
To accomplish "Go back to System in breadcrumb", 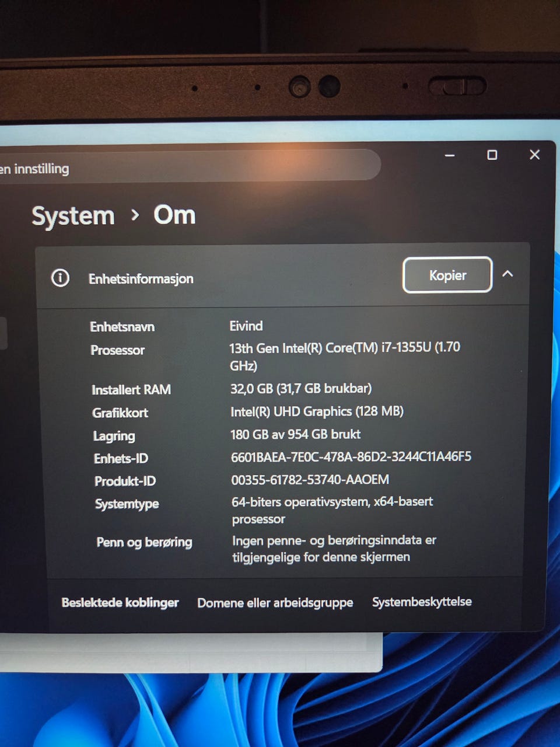I will point(73,216).
